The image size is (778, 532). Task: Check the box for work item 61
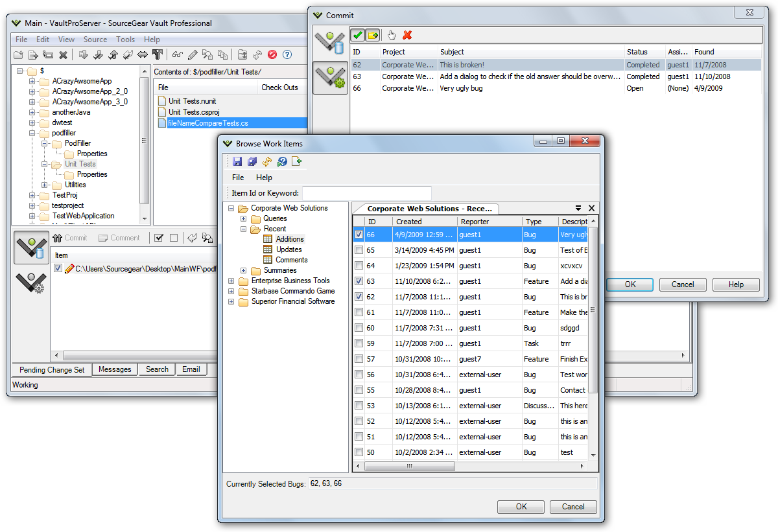pyautogui.click(x=359, y=312)
